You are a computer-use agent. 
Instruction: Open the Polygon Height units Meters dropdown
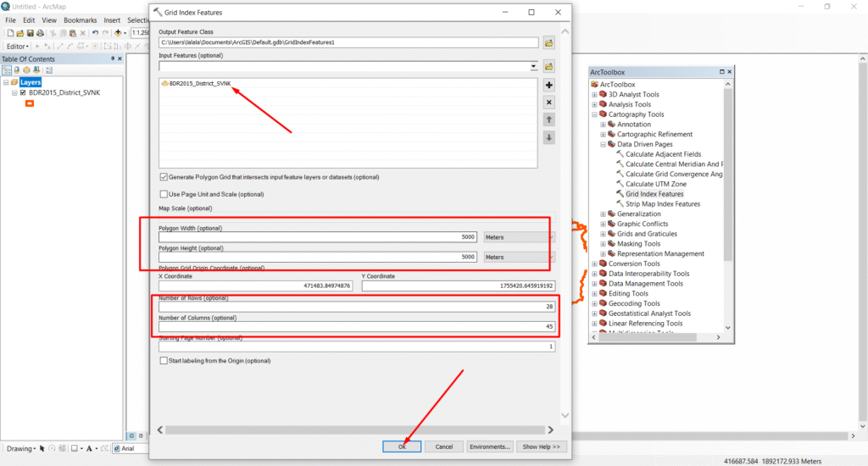[519, 257]
